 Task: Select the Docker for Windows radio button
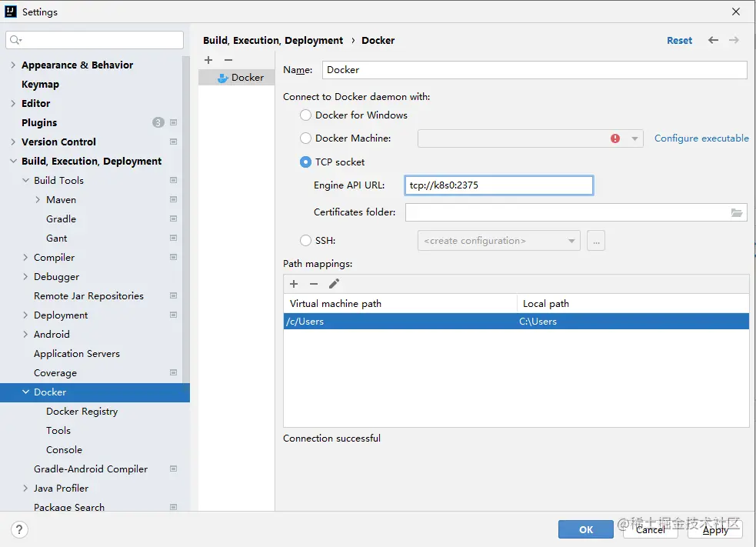(x=305, y=115)
